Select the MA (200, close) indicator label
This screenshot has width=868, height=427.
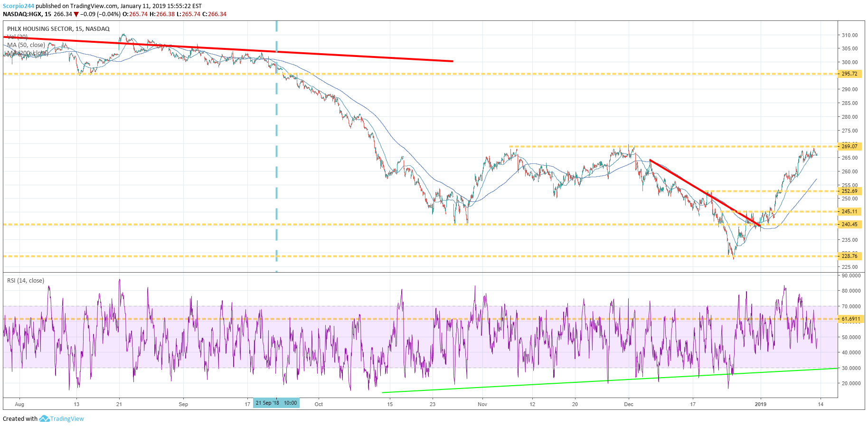(x=28, y=53)
